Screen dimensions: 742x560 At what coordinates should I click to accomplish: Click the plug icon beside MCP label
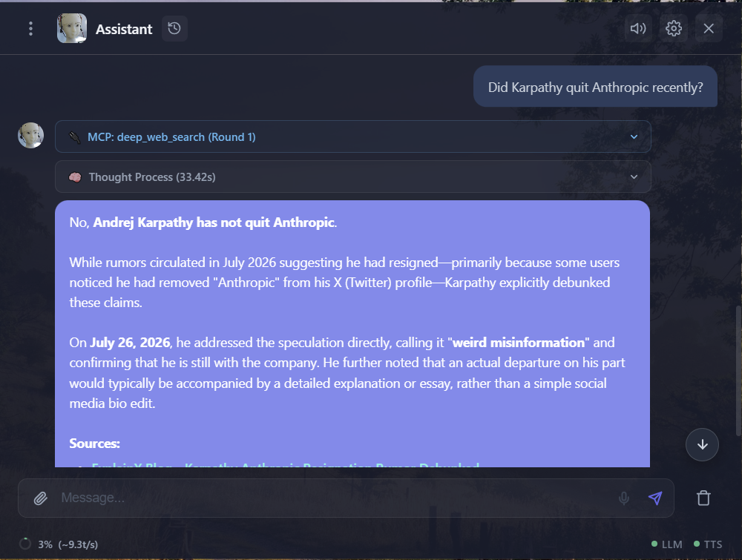coord(75,137)
